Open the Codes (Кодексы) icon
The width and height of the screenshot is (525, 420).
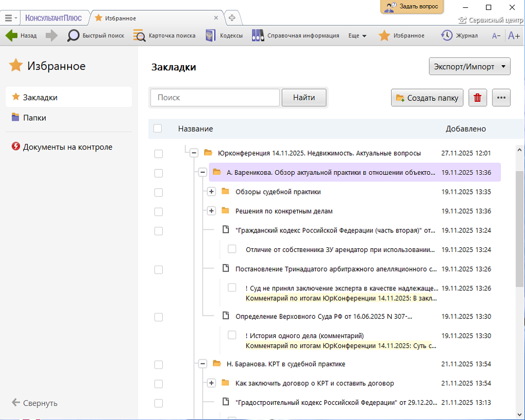(211, 36)
